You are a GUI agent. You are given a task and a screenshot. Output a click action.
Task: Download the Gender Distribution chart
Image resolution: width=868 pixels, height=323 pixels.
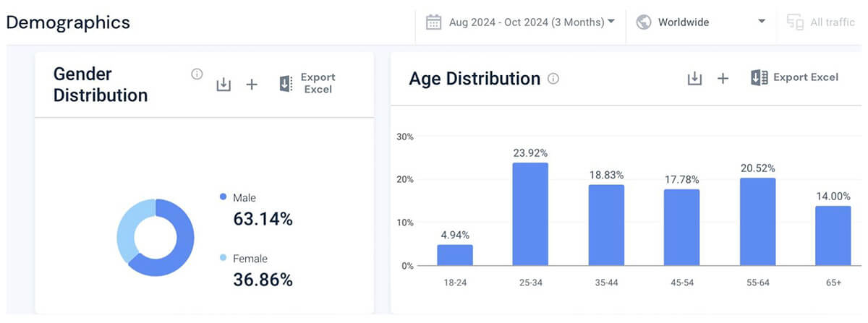[224, 85]
